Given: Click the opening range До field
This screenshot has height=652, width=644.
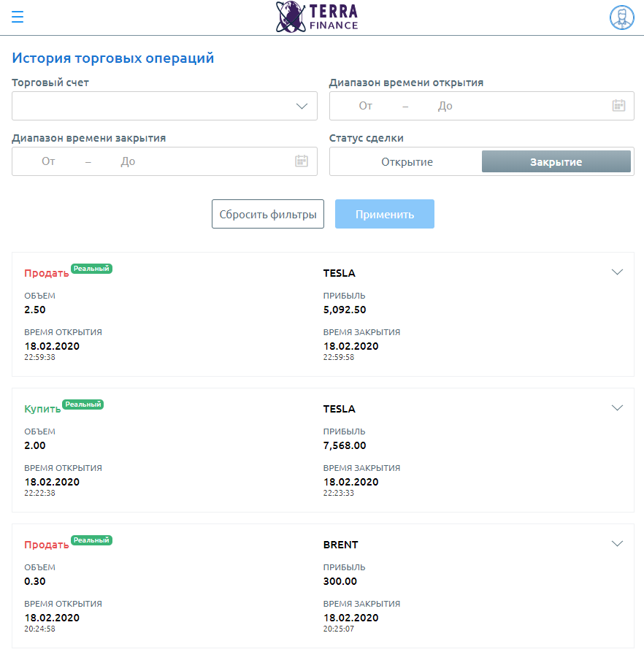Looking at the screenshot, I should (445, 106).
